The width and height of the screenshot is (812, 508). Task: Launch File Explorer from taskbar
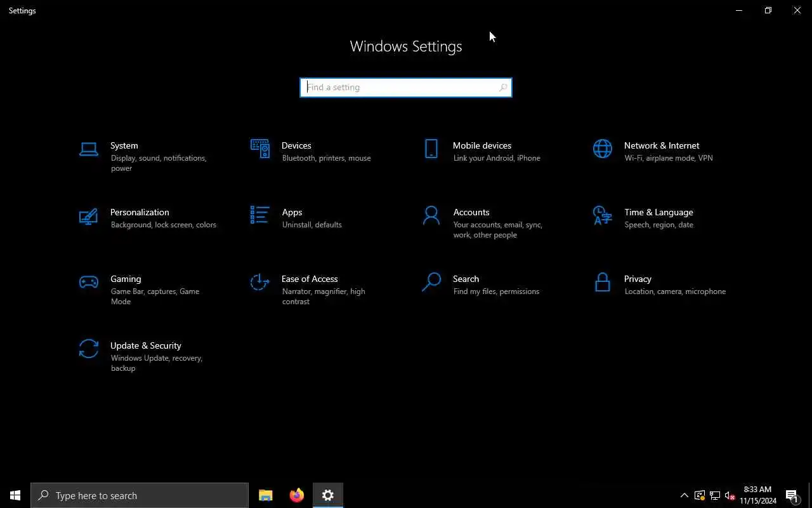click(x=266, y=495)
